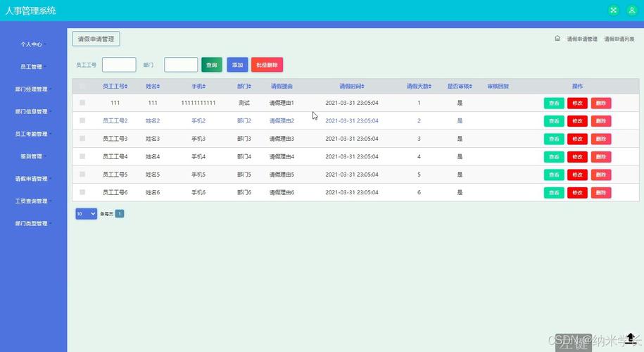Image resolution: width=644 pixels, height=352 pixels.
Task: Click 修改 for the 员工工号3 row
Action: (x=577, y=139)
